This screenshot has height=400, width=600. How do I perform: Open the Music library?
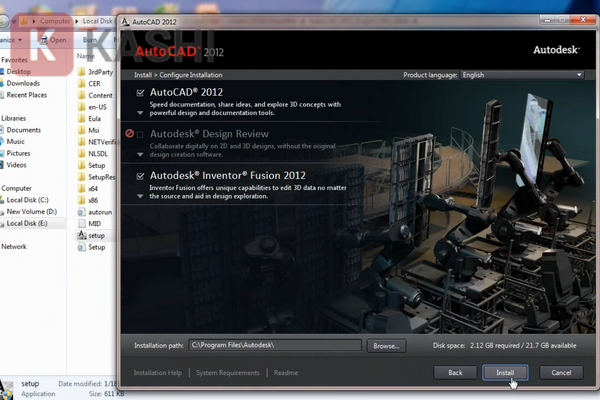(13, 142)
